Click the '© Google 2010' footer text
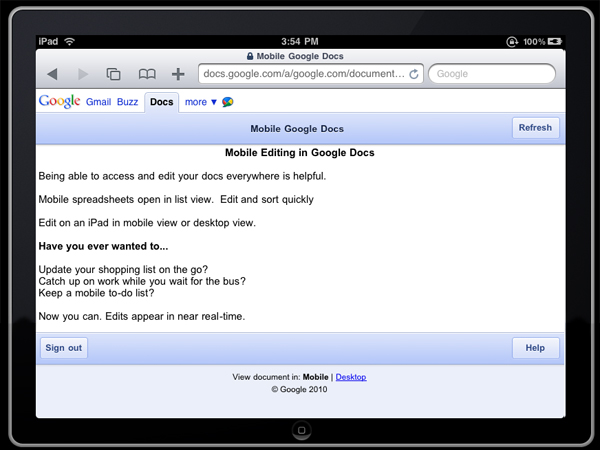Screen dimensions: 600x450 299,390
